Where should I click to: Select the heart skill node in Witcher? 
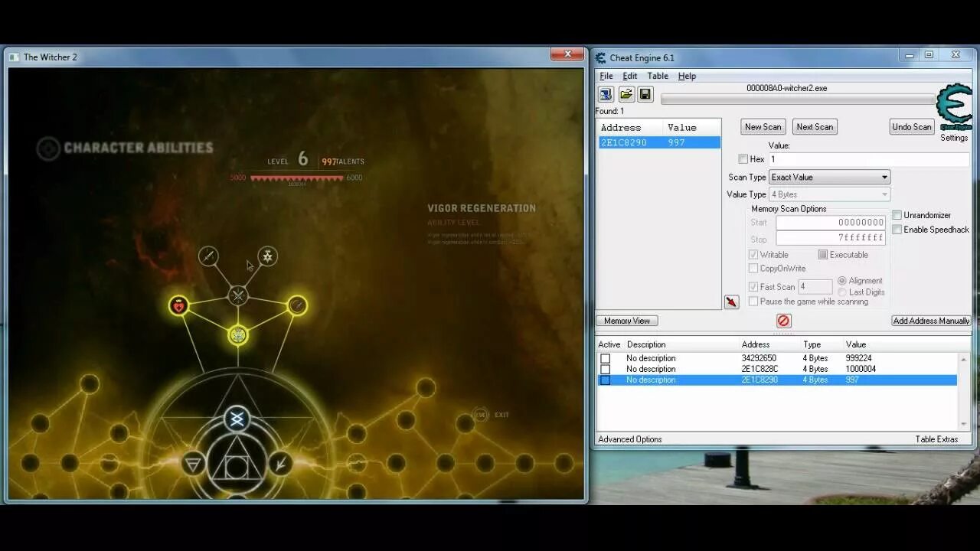pos(178,306)
